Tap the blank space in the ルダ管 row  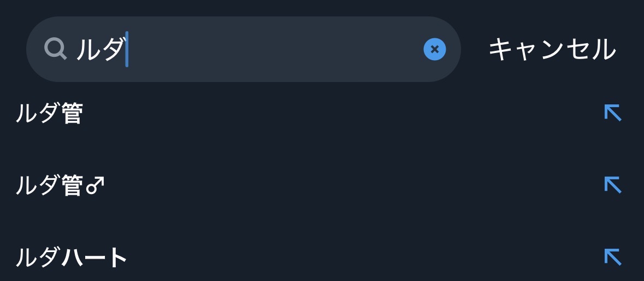pyautogui.click(x=328, y=114)
